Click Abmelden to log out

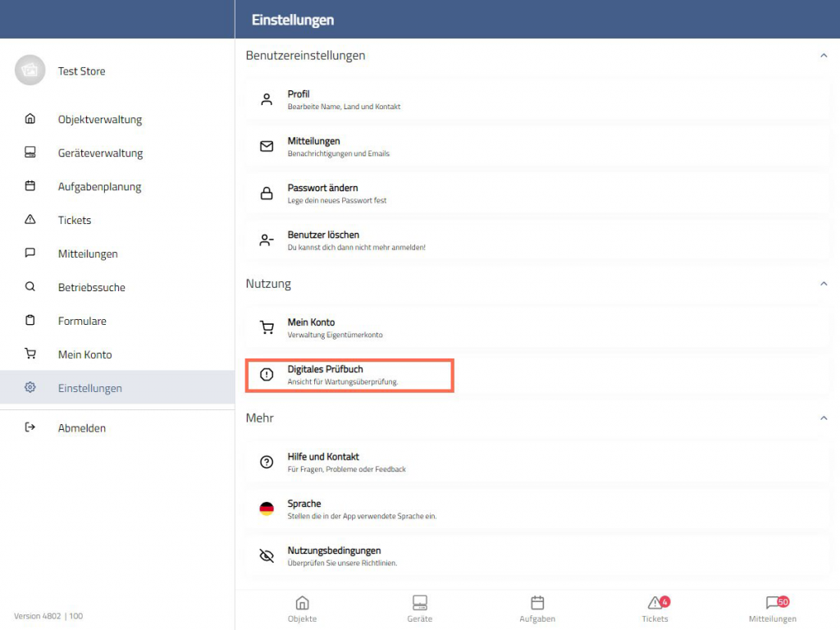[81, 428]
